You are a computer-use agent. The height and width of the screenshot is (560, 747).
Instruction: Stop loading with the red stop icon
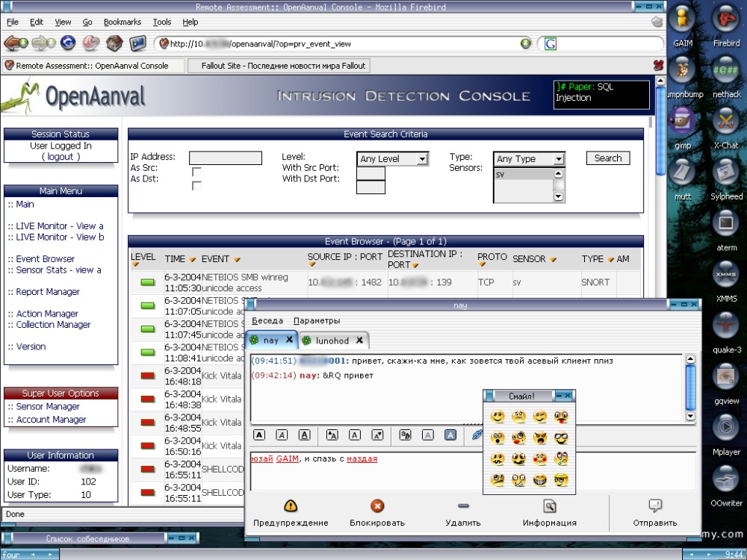click(x=91, y=43)
